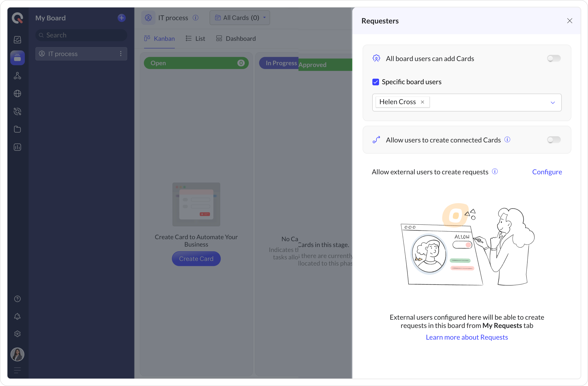Screen dimensions: 588x386
Task: Open the All Cards (0) dropdown
Action: pyautogui.click(x=240, y=18)
